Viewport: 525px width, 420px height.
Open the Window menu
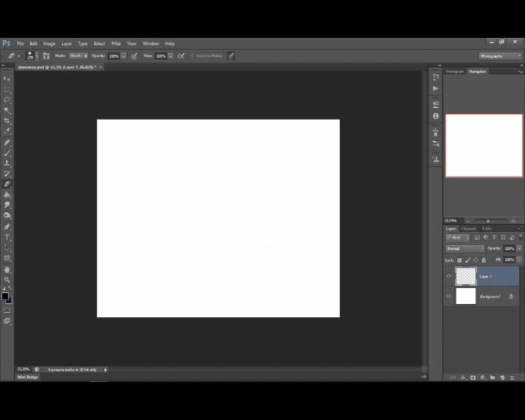tap(151, 44)
